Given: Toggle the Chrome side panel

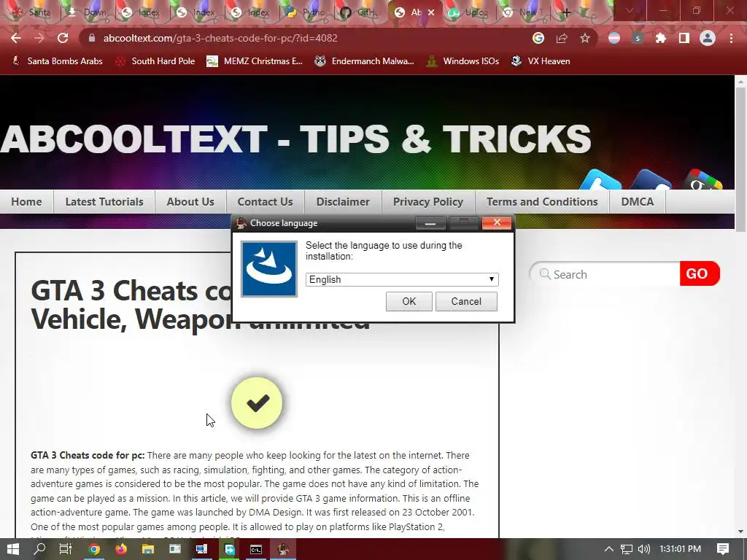Looking at the screenshot, I should pos(684,38).
